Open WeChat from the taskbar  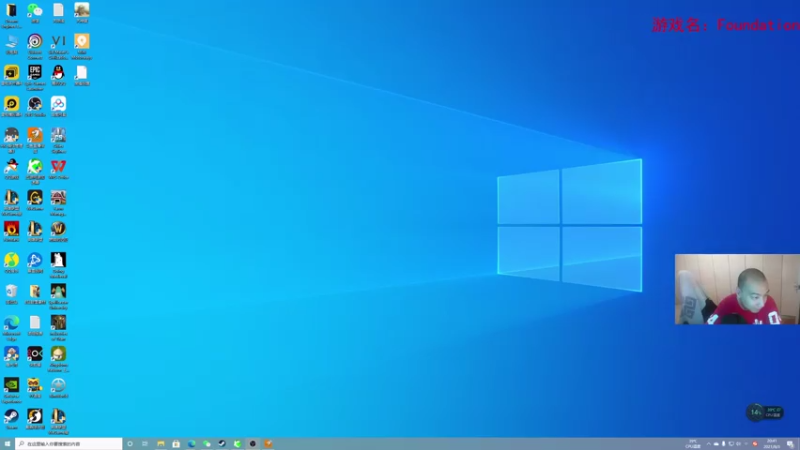coord(207,444)
